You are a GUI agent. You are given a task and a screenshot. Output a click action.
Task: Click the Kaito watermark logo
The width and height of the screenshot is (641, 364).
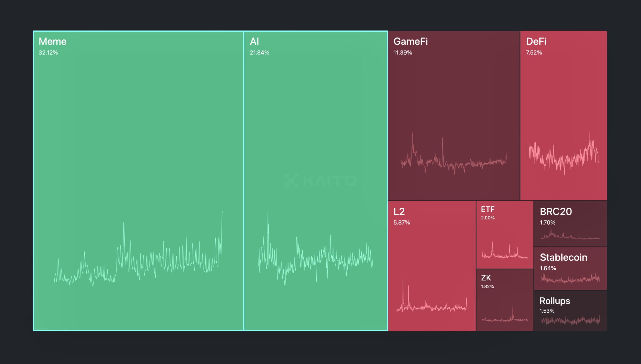(320, 181)
